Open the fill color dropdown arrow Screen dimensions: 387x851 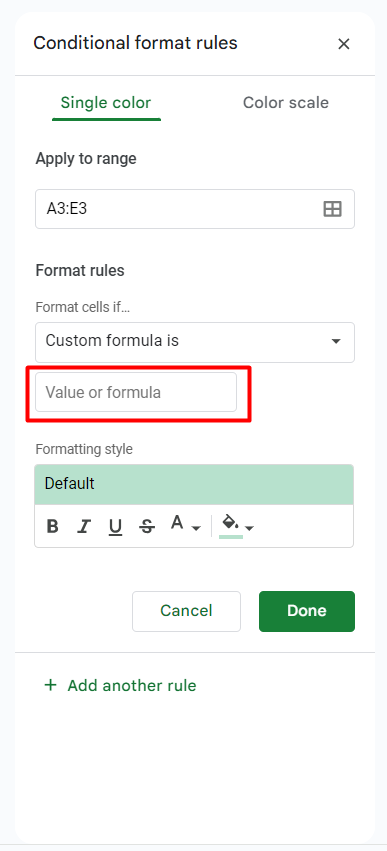point(250,528)
